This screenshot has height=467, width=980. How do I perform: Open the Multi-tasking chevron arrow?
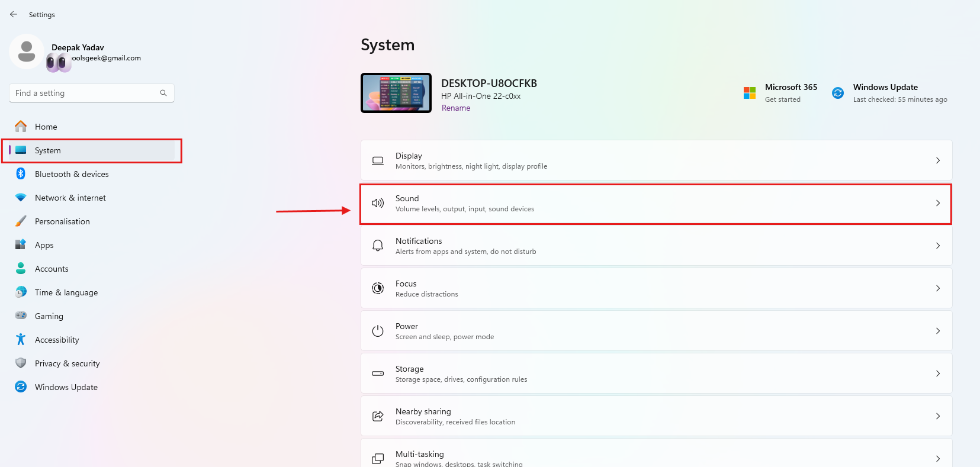tap(938, 459)
